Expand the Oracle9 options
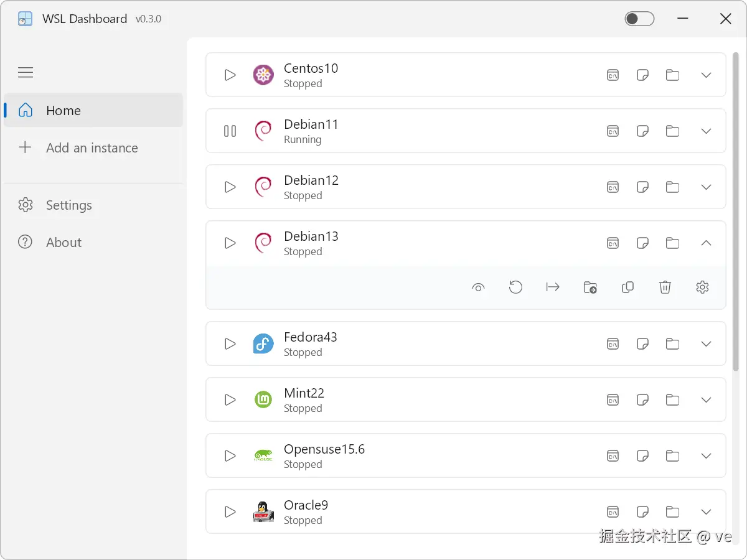This screenshot has height=560, width=747. pos(706,512)
